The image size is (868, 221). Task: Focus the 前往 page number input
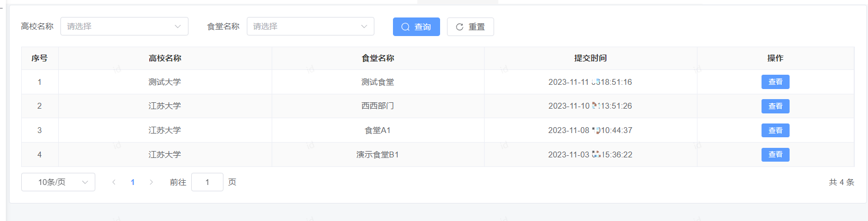coord(207,182)
